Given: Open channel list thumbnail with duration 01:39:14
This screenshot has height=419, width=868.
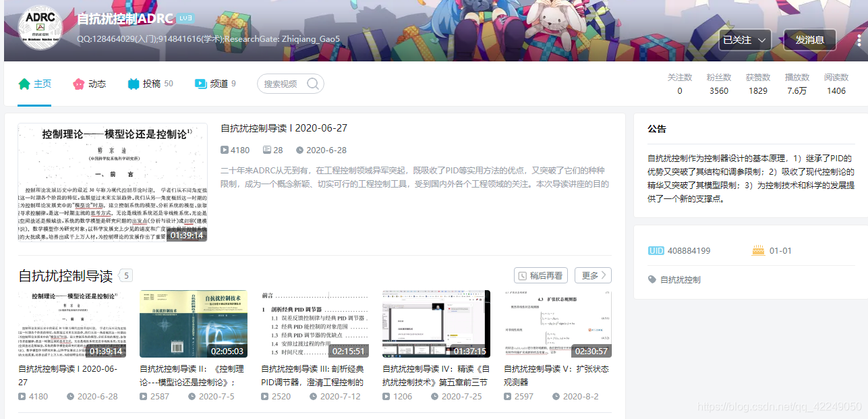Looking at the screenshot, I should coord(72,324).
